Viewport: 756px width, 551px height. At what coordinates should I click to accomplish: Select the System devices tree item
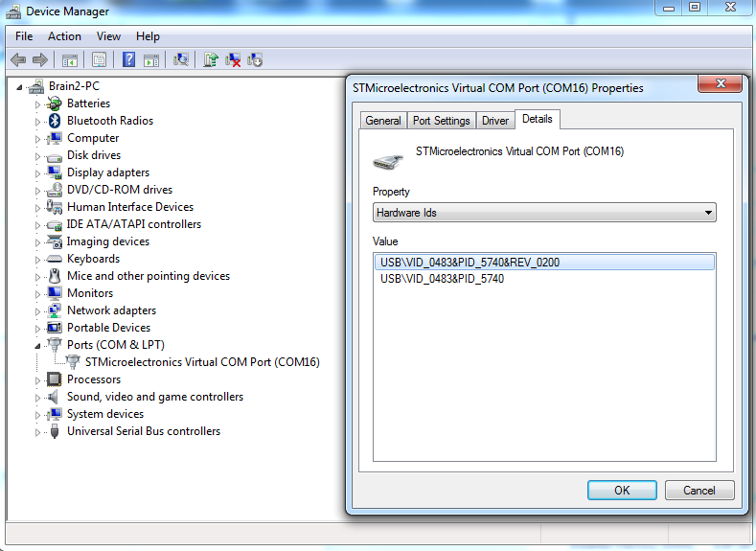pos(105,414)
